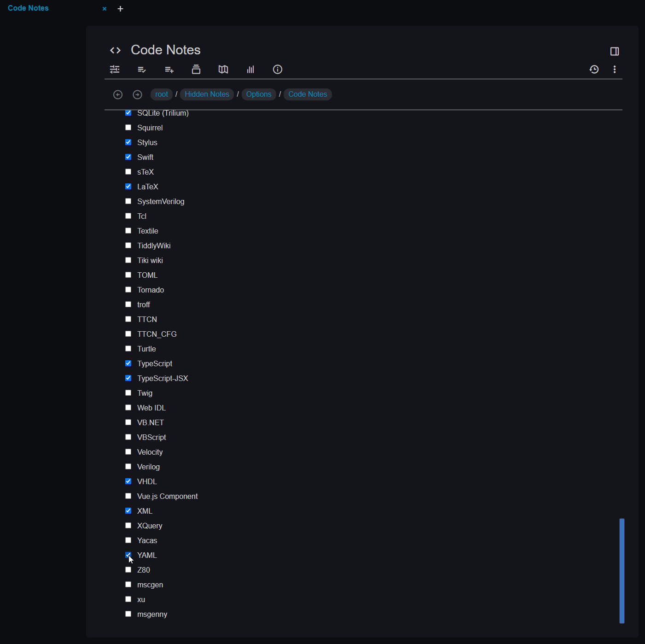This screenshot has height=644, width=645.
Task: Open the Note Paths ribbon icon
Action: 196,70
